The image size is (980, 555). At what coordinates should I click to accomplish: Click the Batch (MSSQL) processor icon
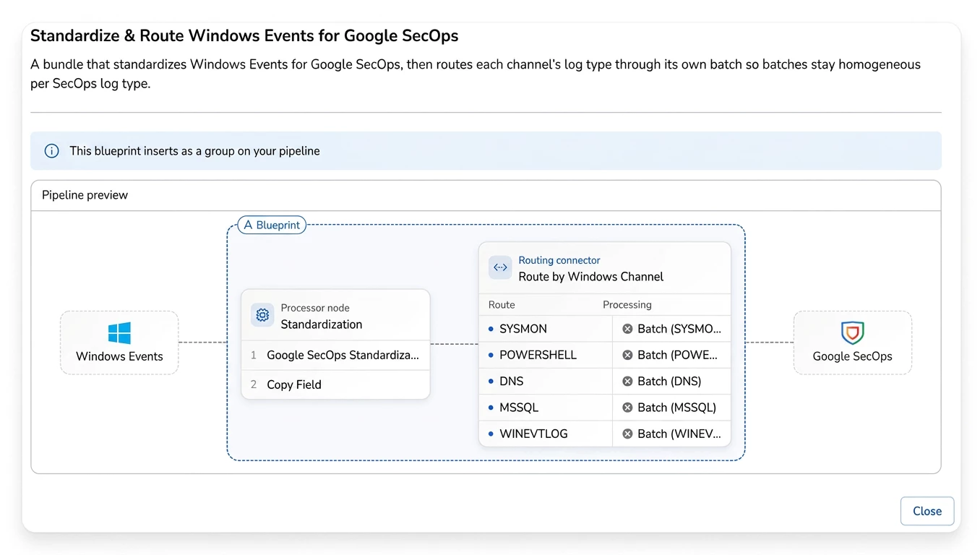tap(627, 408)
